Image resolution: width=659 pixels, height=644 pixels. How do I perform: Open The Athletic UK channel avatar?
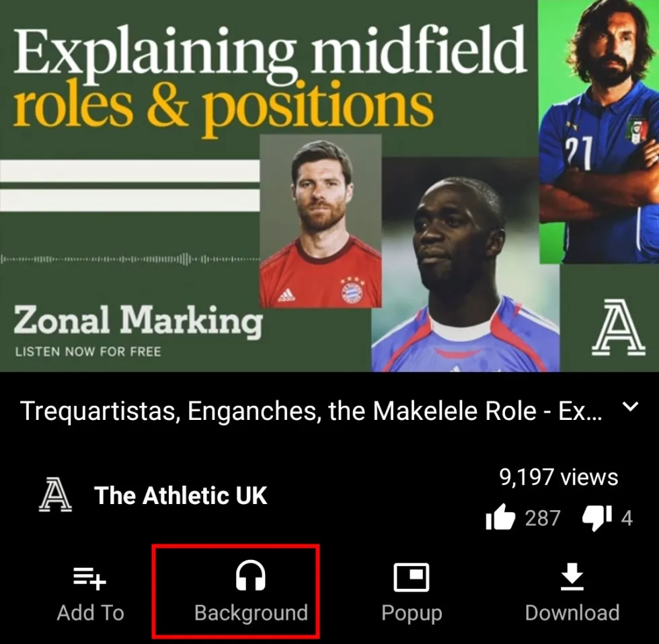(x=55, y=494)
